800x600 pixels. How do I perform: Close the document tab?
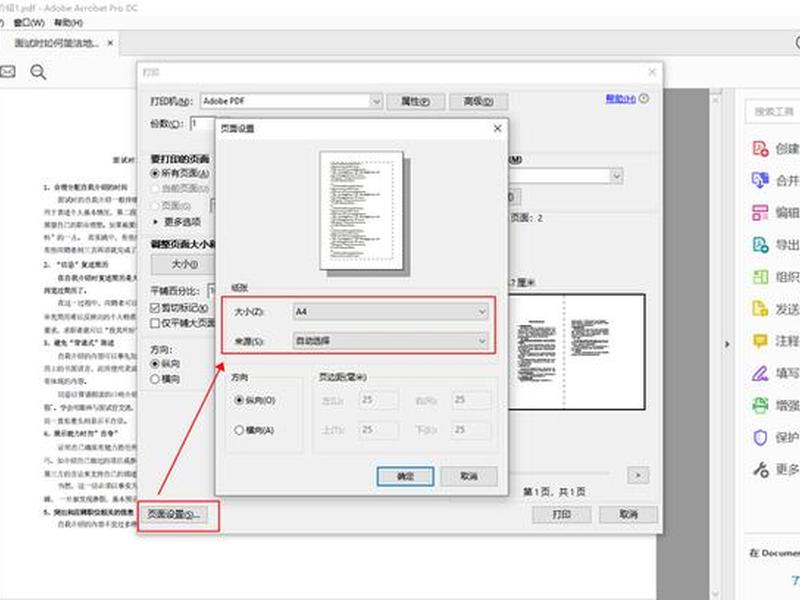(x=110, y=43)
